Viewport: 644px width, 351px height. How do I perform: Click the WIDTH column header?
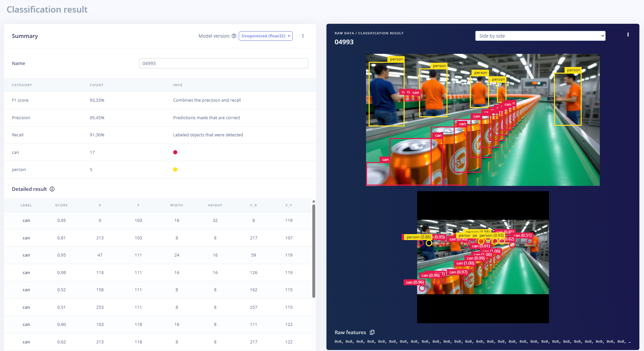click(177, 205)
